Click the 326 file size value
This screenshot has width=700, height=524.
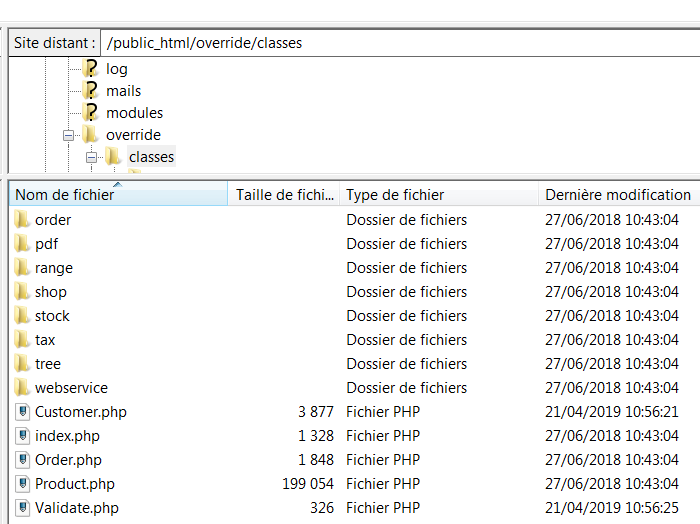pyautogui.click(x=322, y=508)
